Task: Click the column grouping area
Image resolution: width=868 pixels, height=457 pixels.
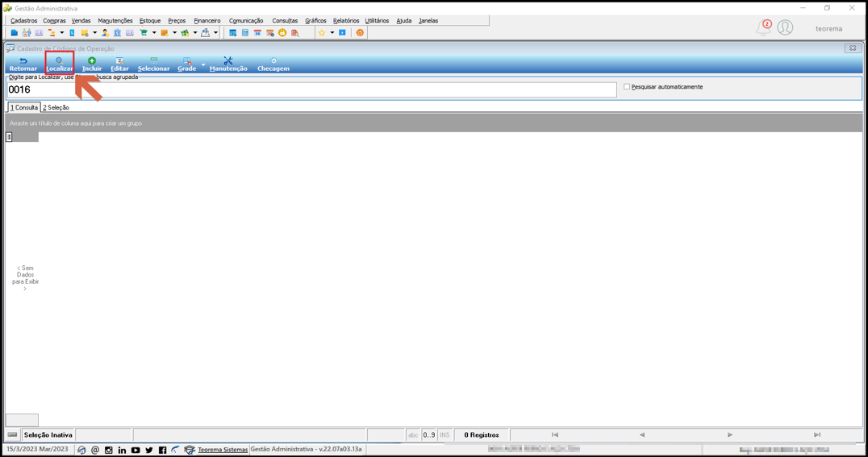Action: [x=434, y=123]
